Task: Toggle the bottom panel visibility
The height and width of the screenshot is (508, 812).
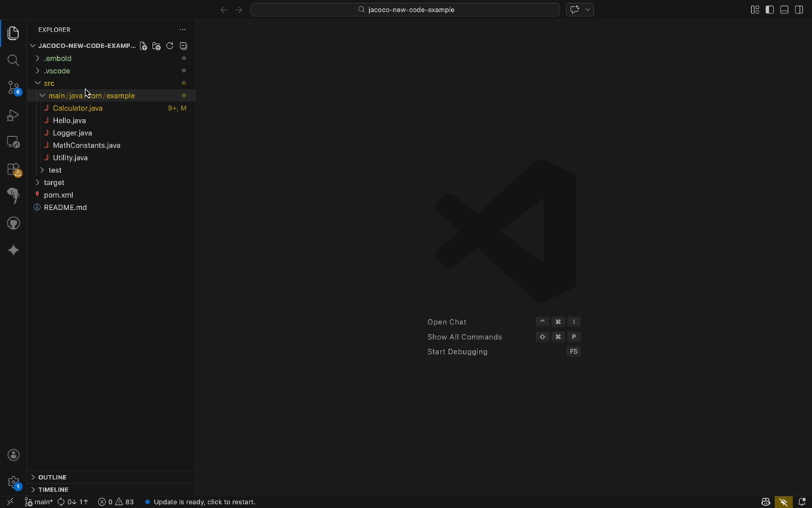Action: [783, 9]
